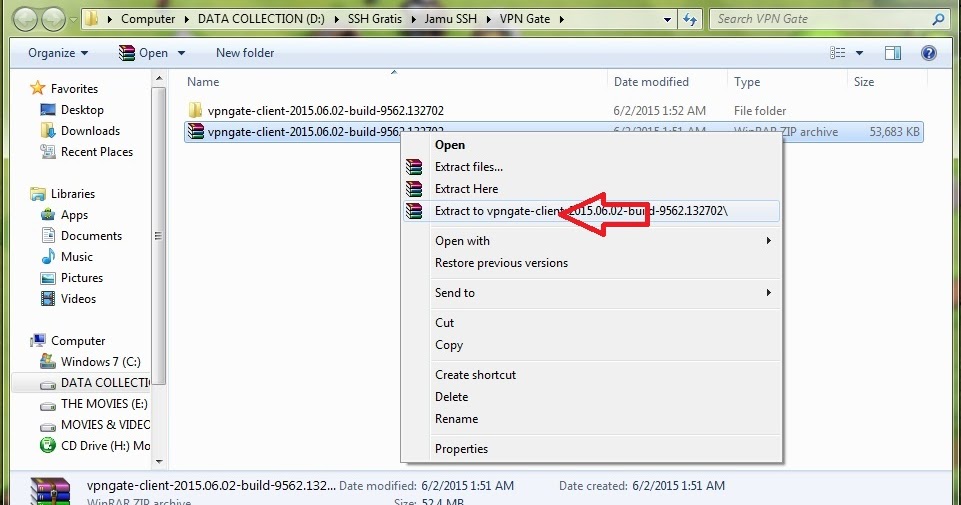Click WinRAR icon next to Extract files
Image resolution: width=961 pixels, height=505 pixels.
click(x=414, y=167)
